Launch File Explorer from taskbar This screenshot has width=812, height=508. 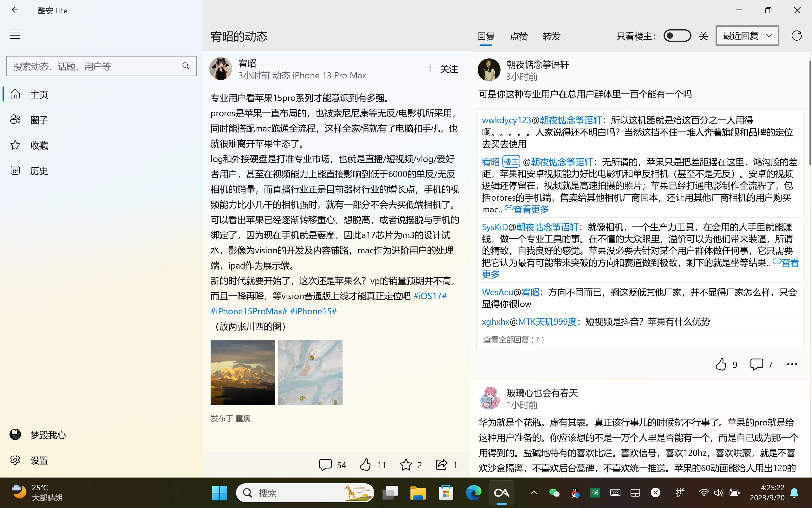pos(418,493)
